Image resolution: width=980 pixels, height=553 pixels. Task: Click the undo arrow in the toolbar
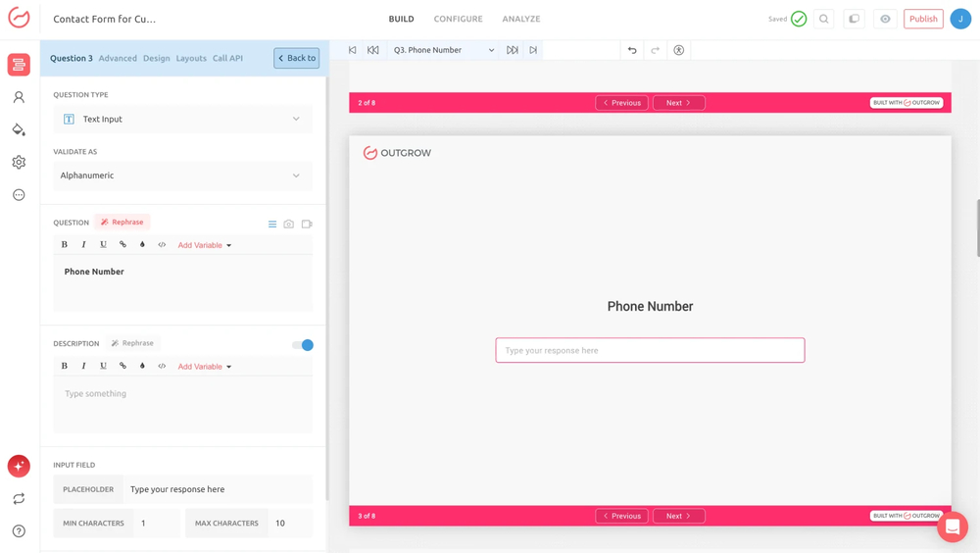[632, 50]
